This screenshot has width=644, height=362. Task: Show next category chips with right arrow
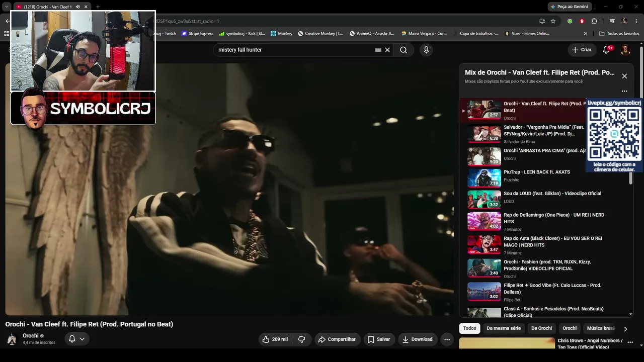(625, 329)
